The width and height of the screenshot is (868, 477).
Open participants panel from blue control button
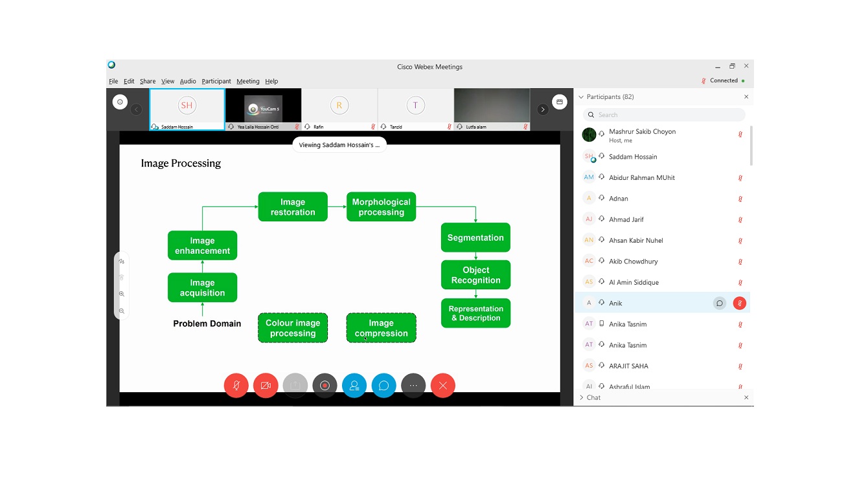[354, 386]
